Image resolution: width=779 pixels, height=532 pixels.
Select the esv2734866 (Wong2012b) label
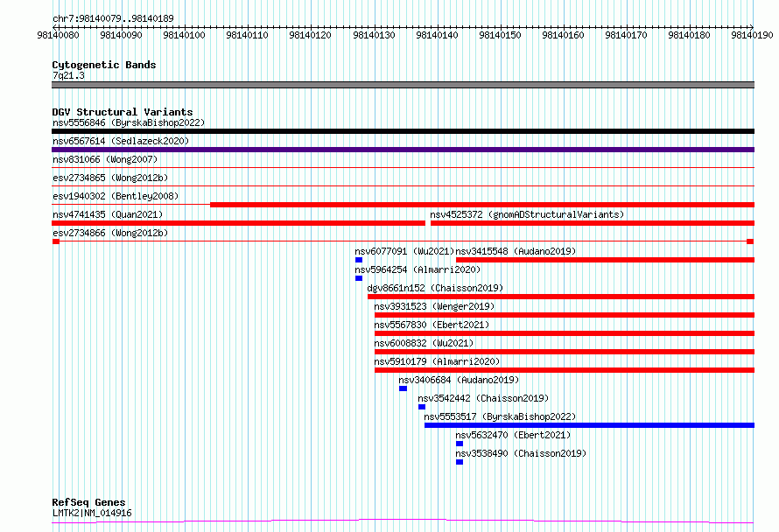[110, 233]
